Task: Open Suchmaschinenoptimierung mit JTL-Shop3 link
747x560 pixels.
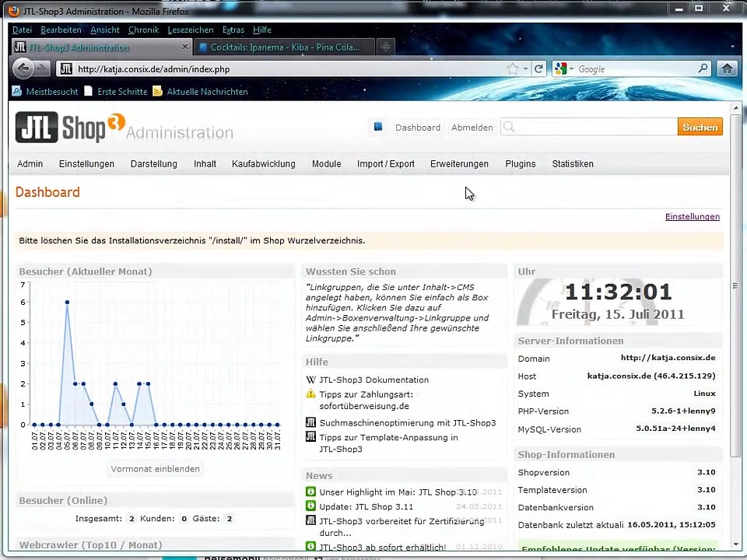Action: 407,422
